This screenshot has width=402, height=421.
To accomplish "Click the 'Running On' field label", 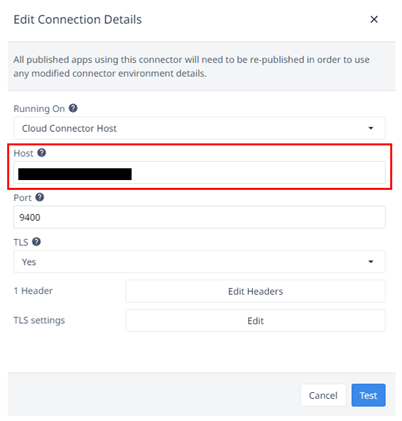I will tap(39, 109).
